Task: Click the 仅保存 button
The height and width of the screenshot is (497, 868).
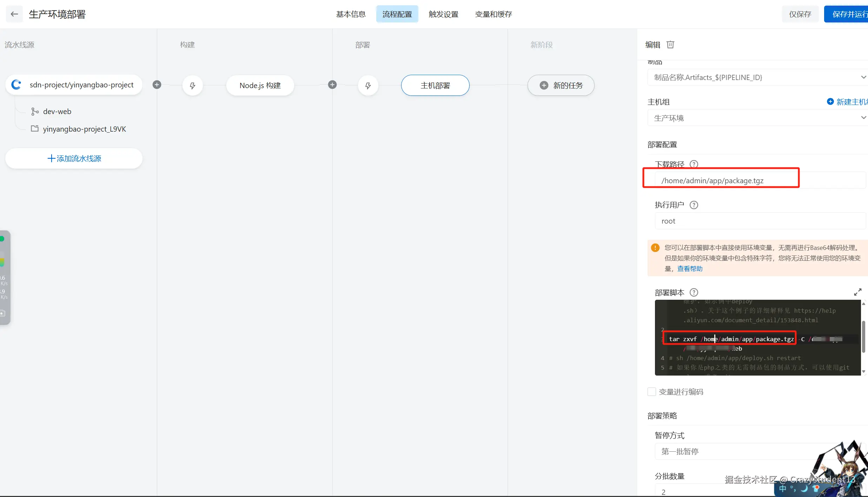Action: tap(800, 14)
